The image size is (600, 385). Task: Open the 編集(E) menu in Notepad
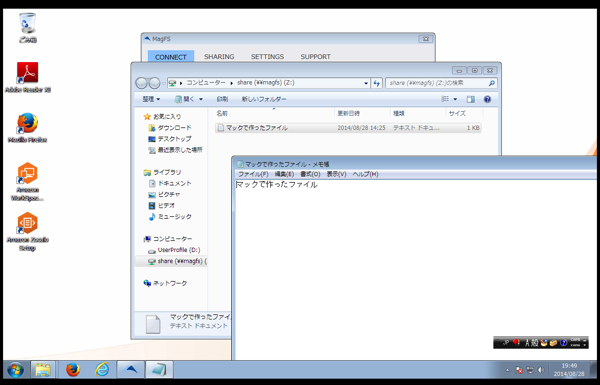pyautogui.click(x=284, y=174)
